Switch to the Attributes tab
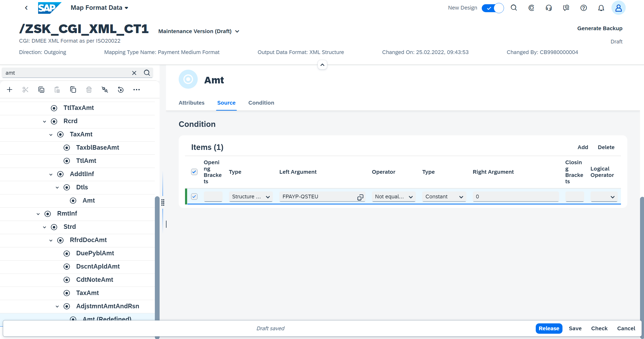 (191, 103)
